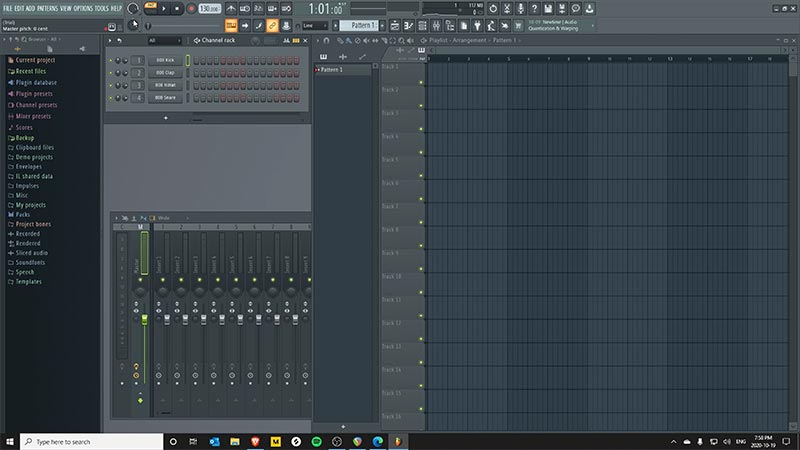Image resolution: width=800 pixels, height=450 pixels.
Task: Open the Pattern 1 selector dropdown
Action: 362,24
